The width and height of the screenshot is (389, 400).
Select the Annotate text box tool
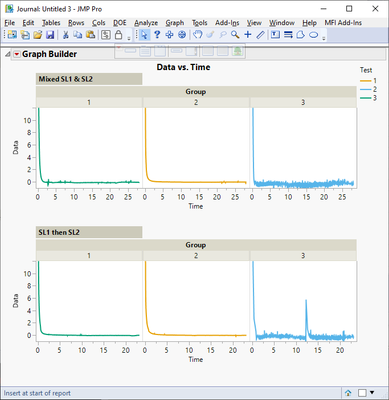click(275, 34)
